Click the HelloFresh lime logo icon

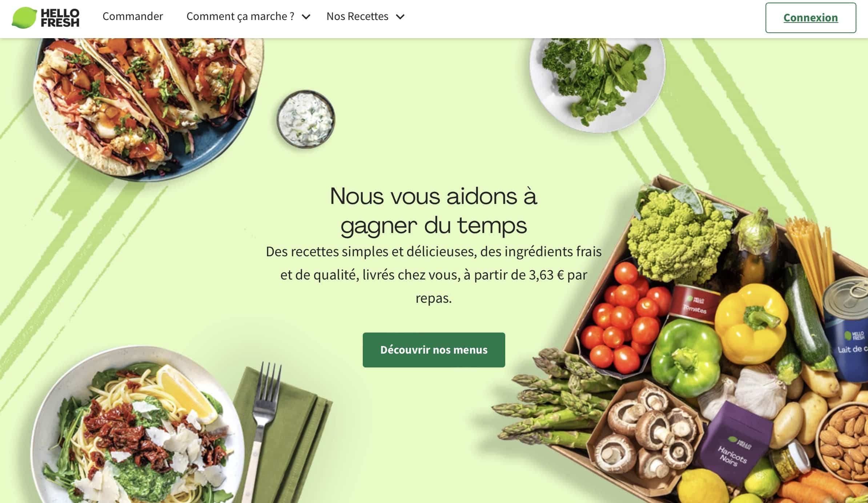click(24, 17)
